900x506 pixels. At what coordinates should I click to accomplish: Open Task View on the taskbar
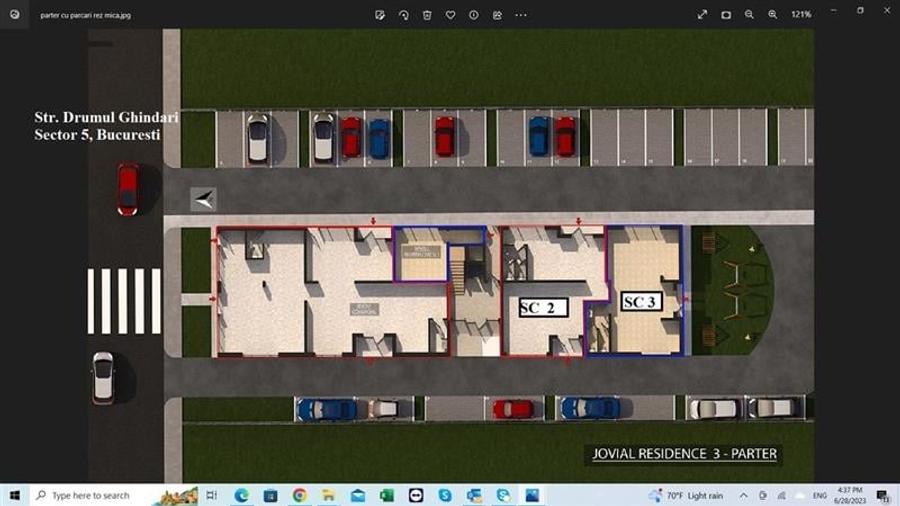click(212, 495)
